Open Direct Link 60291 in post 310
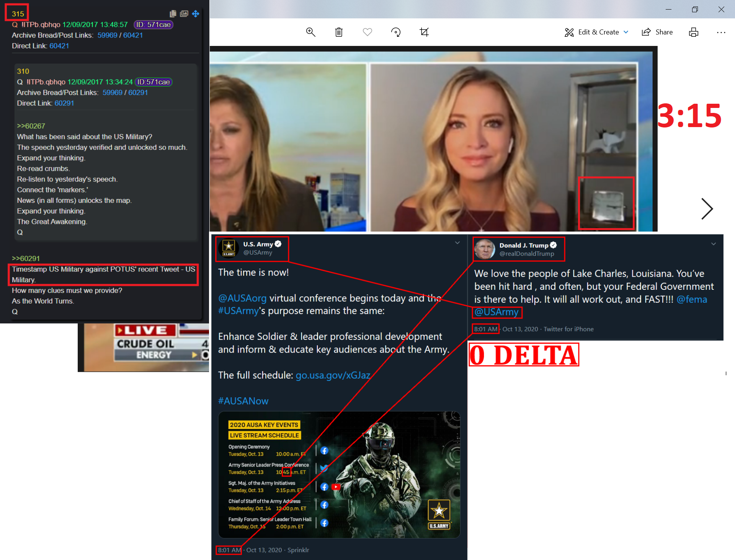Screen dimensions: 735x560 (x=64, y=103)
